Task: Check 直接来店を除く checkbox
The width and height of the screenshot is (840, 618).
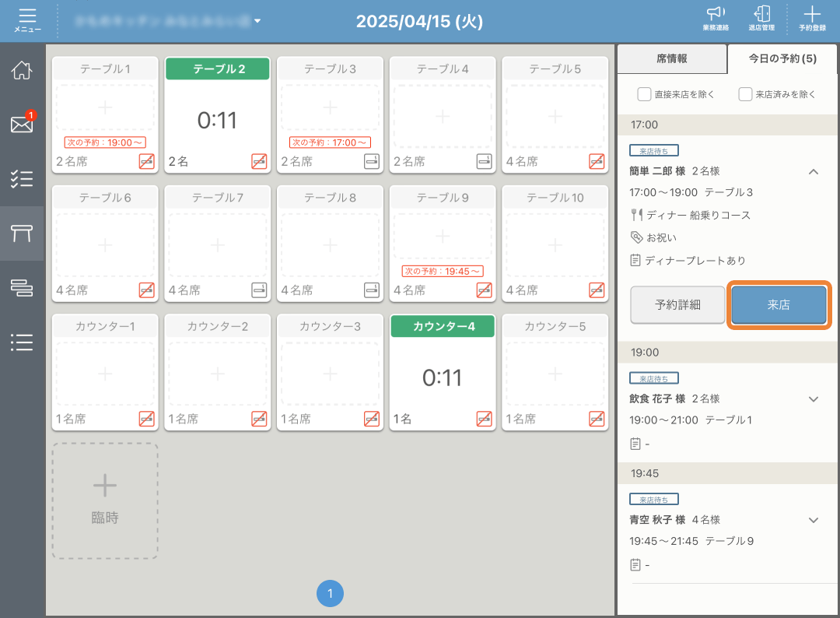Action: pyautogui.click(x=644, y=94)
